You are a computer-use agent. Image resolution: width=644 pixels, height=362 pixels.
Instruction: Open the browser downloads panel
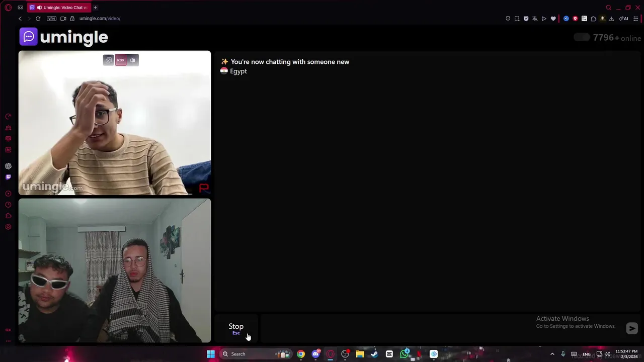pos(611,19)
